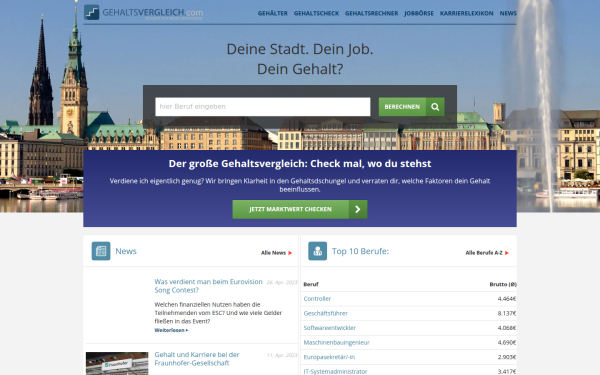
Task: Click the 'Deine Stadt. Dein Job.' headline
Action: pyautogui.click(x=300, y=49)
